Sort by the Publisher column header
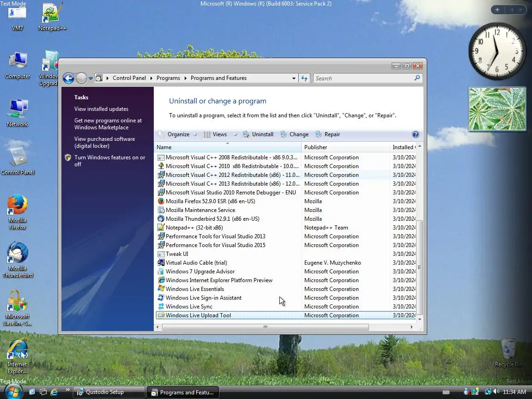The height and width of the screenshot is (399, 532). click(x=345, y=147)
